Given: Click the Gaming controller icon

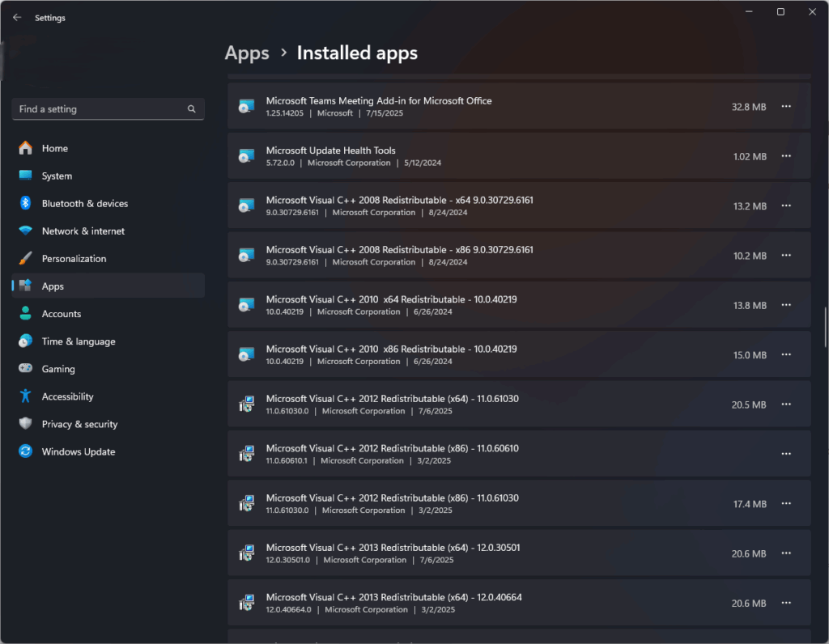Looking at the screenshot, I should [26, 368].
